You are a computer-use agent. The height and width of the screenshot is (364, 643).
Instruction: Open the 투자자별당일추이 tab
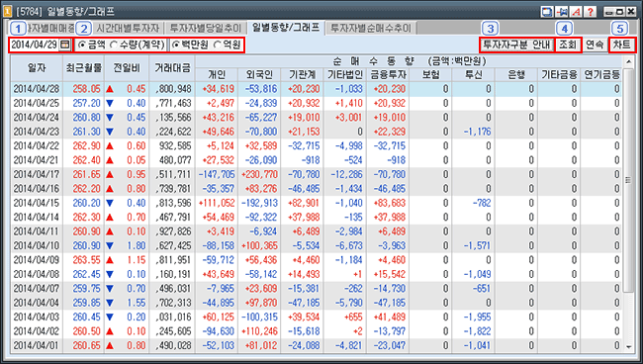[x=206, y=29]
